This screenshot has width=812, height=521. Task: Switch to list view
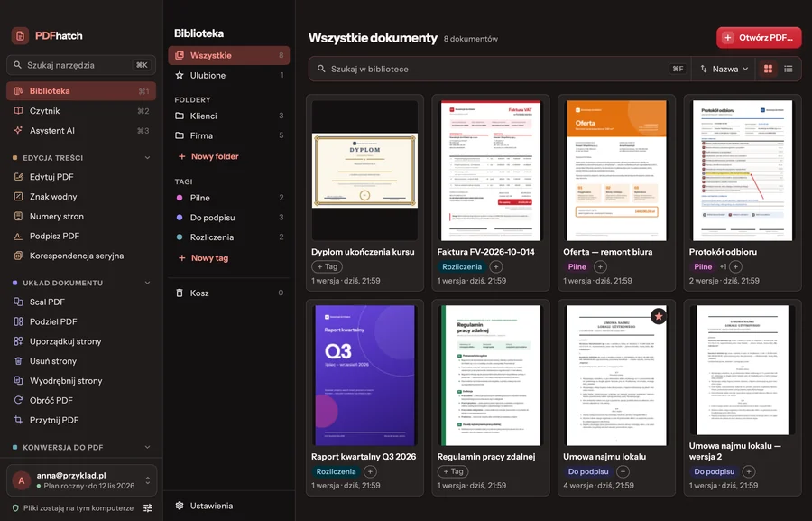click(789, 69)
